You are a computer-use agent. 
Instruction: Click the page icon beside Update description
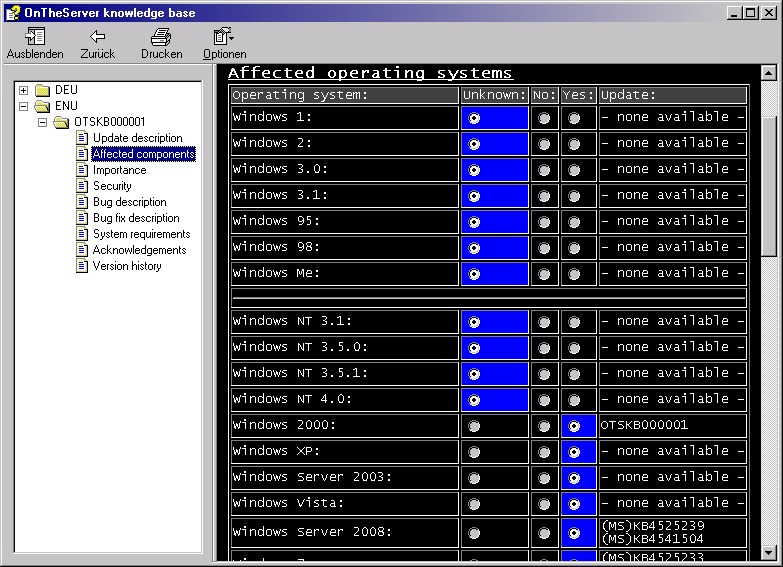coord(82,138)
